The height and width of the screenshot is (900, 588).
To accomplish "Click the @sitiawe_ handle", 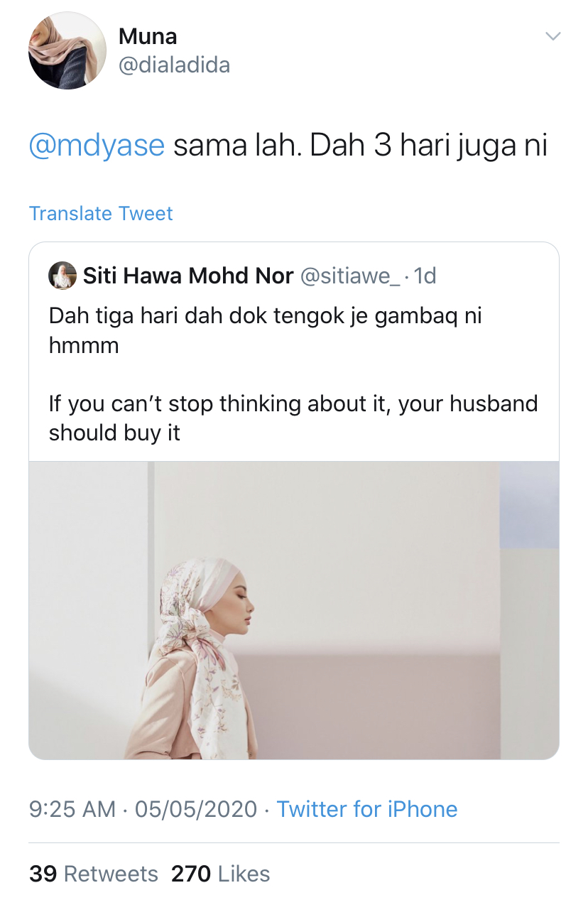I will coord(350,276).
